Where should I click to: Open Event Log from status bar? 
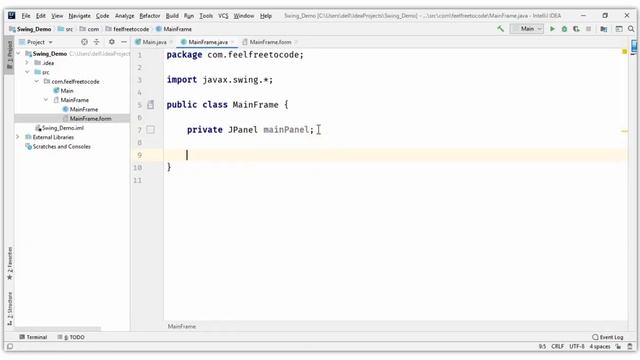[x=608, y=337]
